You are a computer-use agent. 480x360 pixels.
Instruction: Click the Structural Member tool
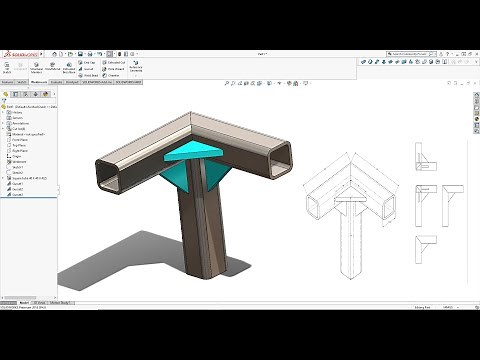click(36, 68)
